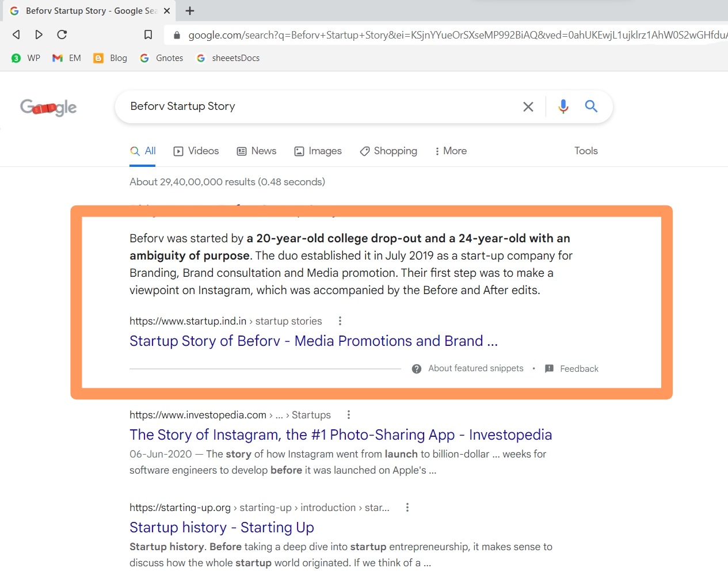Click the starting-up.org URL breadcrumb
The image size is (728, 587).
260,508
